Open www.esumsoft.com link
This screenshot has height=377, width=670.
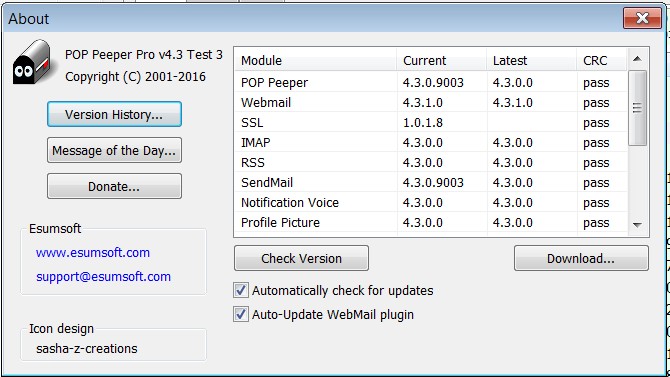click(x=93, y=253)
